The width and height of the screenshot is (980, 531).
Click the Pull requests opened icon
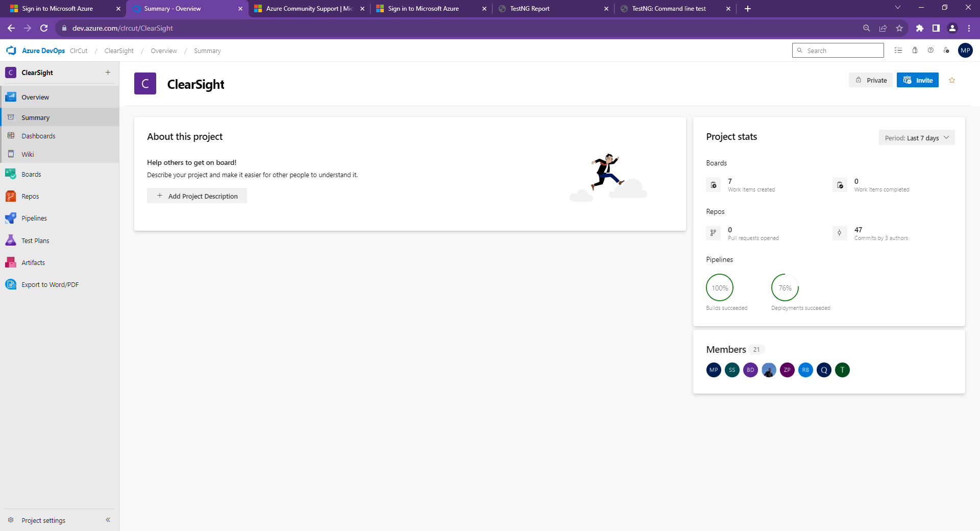point(714,233)
